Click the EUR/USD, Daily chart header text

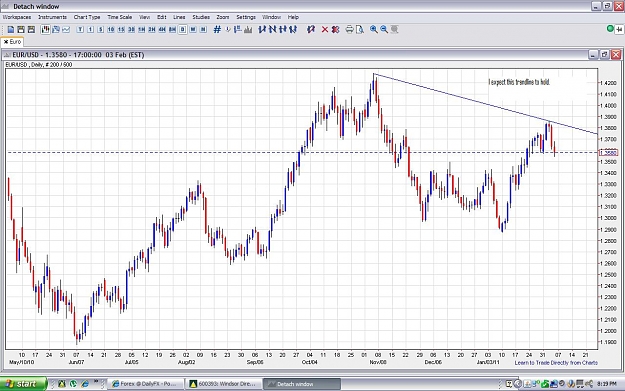(x=39, y=65)
